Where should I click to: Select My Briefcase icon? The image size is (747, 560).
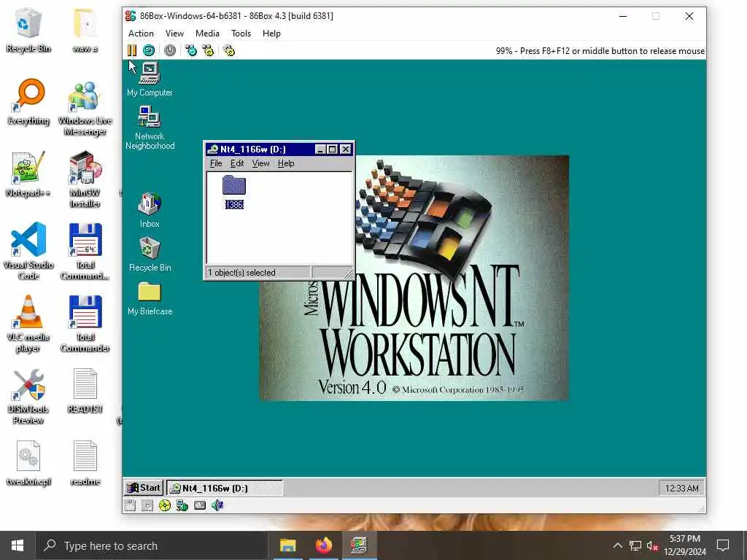(x=150, y=298)
